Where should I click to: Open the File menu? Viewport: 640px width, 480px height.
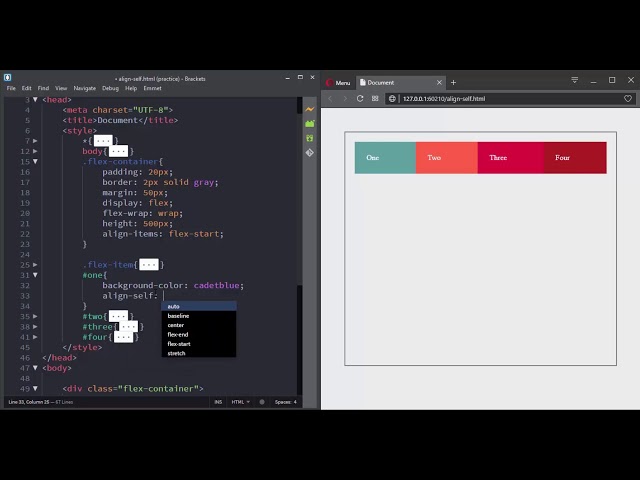(x=11, y=88)
